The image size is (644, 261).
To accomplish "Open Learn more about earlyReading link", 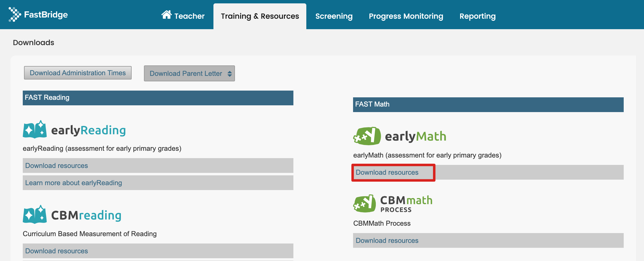I will (x=74, y=183).
